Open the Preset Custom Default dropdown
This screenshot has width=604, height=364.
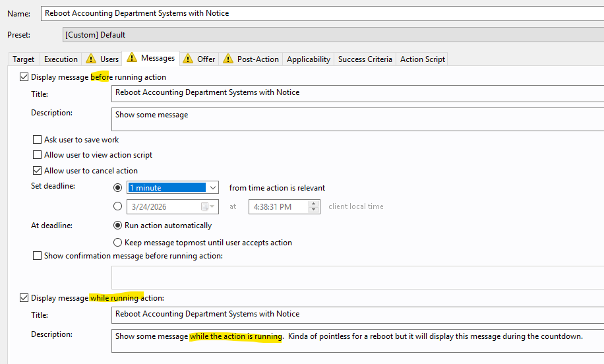[x=330, y=34]
